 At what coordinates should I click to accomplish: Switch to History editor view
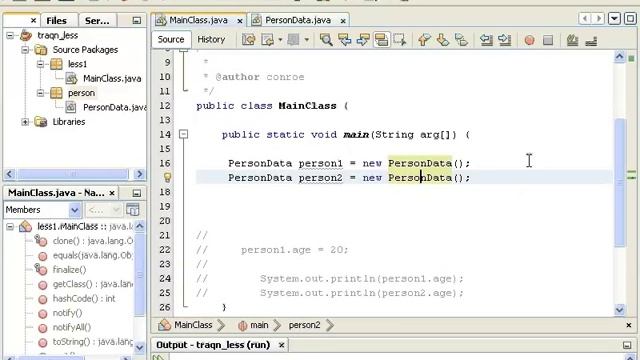[211, 39]
